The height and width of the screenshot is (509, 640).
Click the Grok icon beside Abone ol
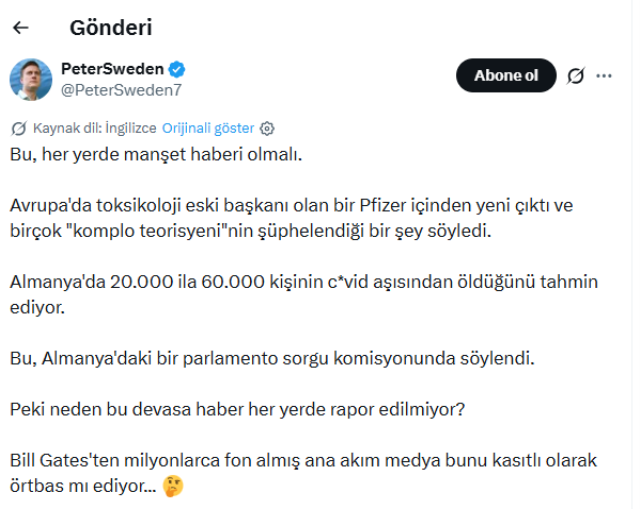coord(575,76)
